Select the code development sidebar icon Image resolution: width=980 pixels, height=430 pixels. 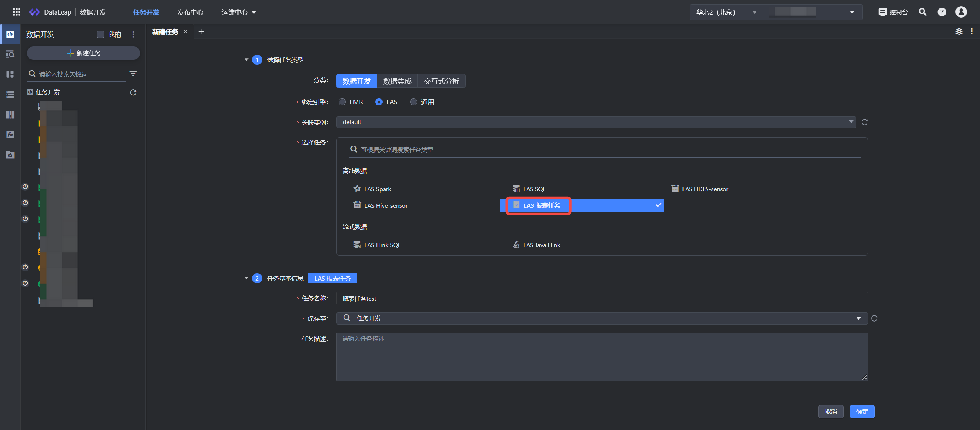tap(10, 34)
